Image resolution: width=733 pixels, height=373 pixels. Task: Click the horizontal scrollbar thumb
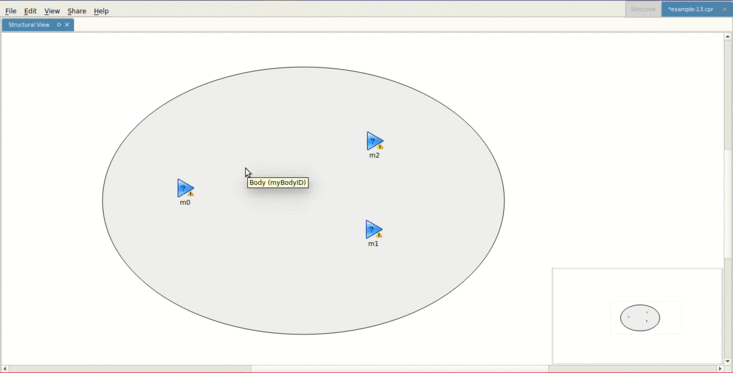[x=400, y=369]
